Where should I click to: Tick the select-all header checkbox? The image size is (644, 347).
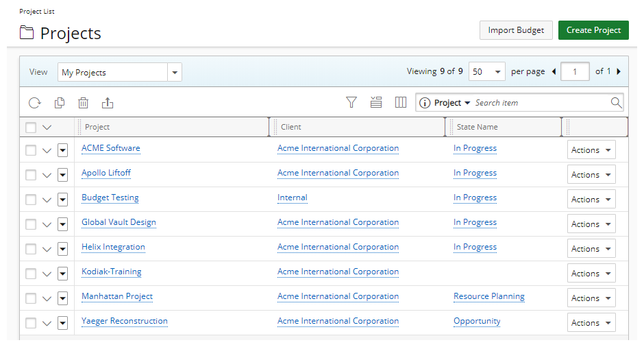tap(31, 128)
